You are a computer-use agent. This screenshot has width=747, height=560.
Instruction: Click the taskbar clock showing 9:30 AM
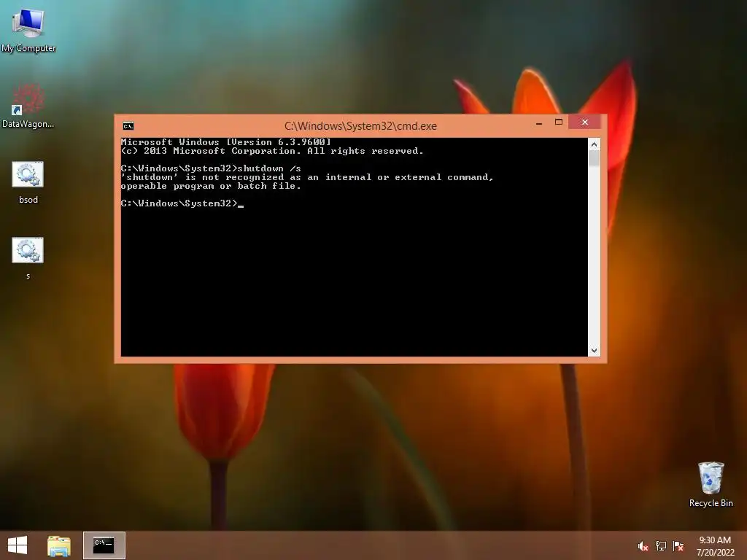[715, 540]
